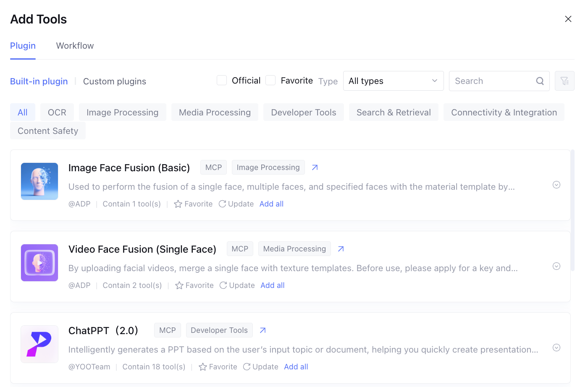This screenshot has height=387, width=588.
Task: Favorite the ChatPPT plugin
Action: [218, 367]
